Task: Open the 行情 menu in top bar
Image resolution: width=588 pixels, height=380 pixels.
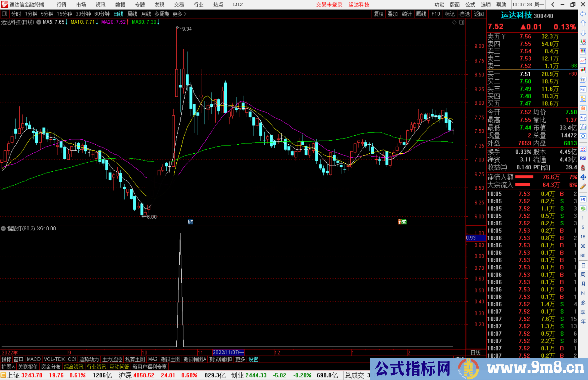Action: click(x=62, y=5)
